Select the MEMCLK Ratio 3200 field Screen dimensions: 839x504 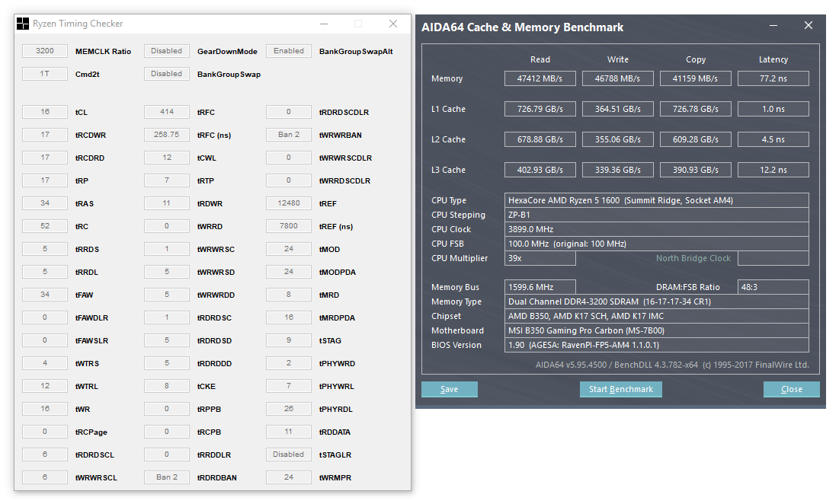tap(45, 51)
